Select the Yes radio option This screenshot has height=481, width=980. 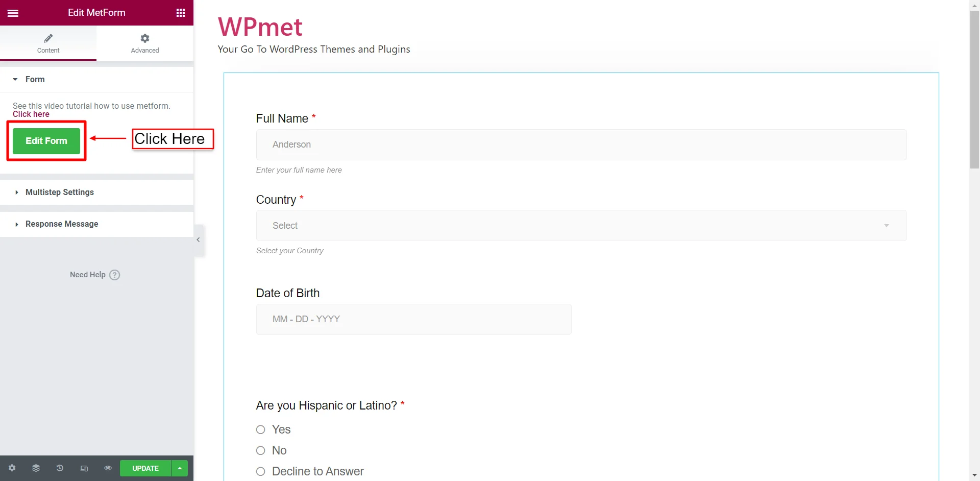[x=261, y=429]
